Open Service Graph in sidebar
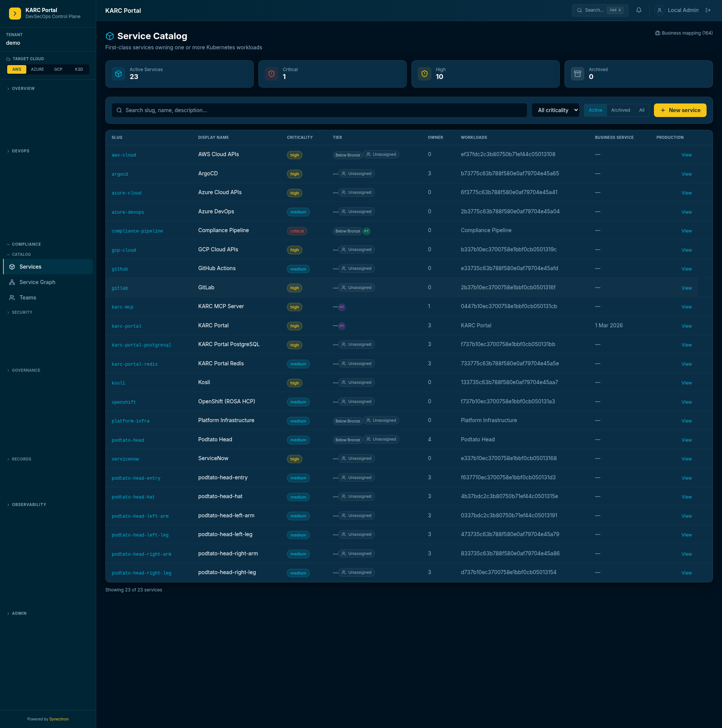722x728 pixels. coord(48,282)
